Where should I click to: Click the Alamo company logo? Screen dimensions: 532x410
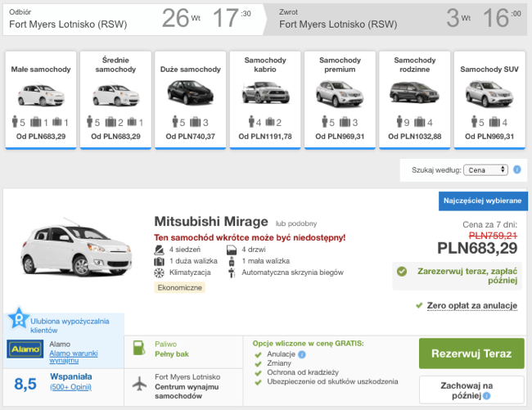point(25,349)
